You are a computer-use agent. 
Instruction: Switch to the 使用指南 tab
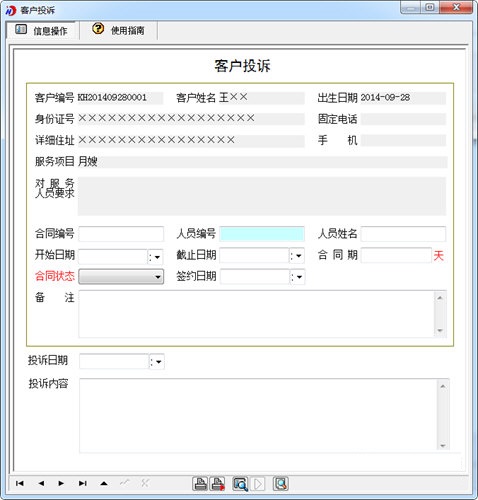pyautogui.click(x=119, y=30)
